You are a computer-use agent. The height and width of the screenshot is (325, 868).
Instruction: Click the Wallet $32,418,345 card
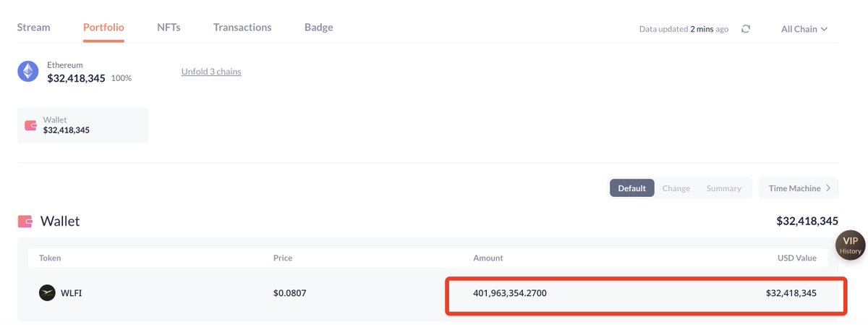click(x=82, y=125)
